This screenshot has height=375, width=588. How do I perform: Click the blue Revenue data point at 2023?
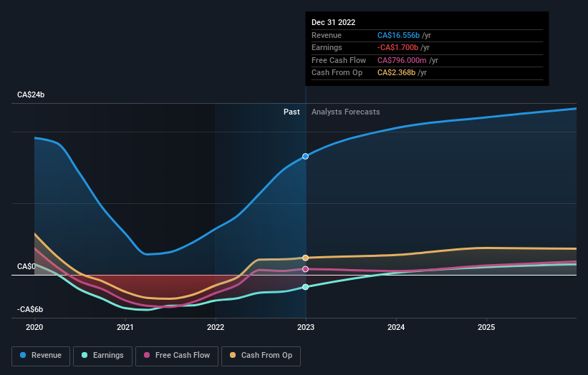(x=306, y=156)
